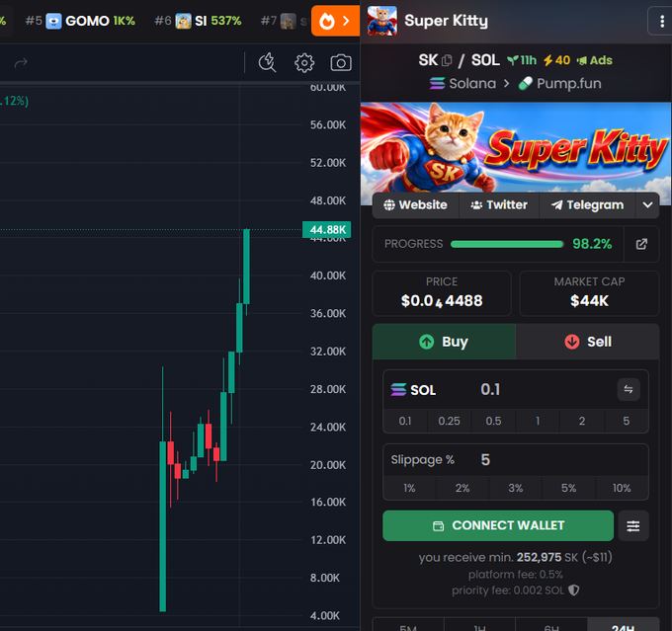Swap the SOL input currency
672x631 pixels.
coord(629,389)
